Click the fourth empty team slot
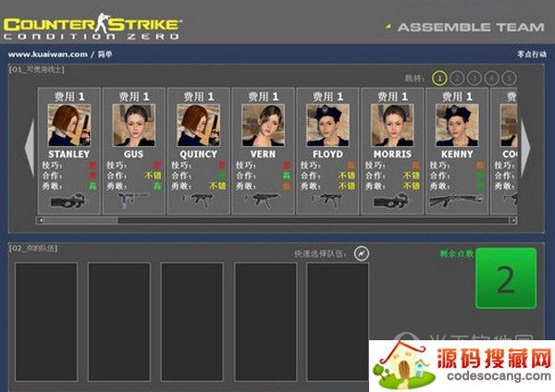Viewport: 555px width, 392px height. (265, 322)
